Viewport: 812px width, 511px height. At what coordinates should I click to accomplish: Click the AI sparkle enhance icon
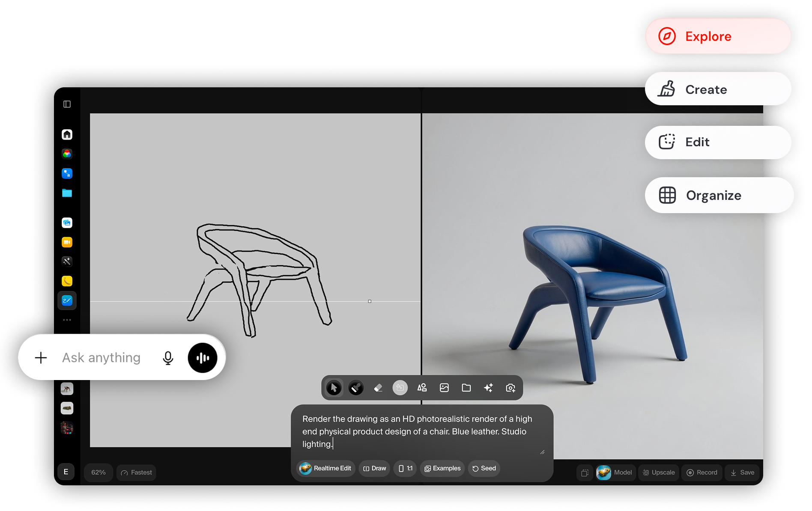pyautogui.click(x=488, y=388)
